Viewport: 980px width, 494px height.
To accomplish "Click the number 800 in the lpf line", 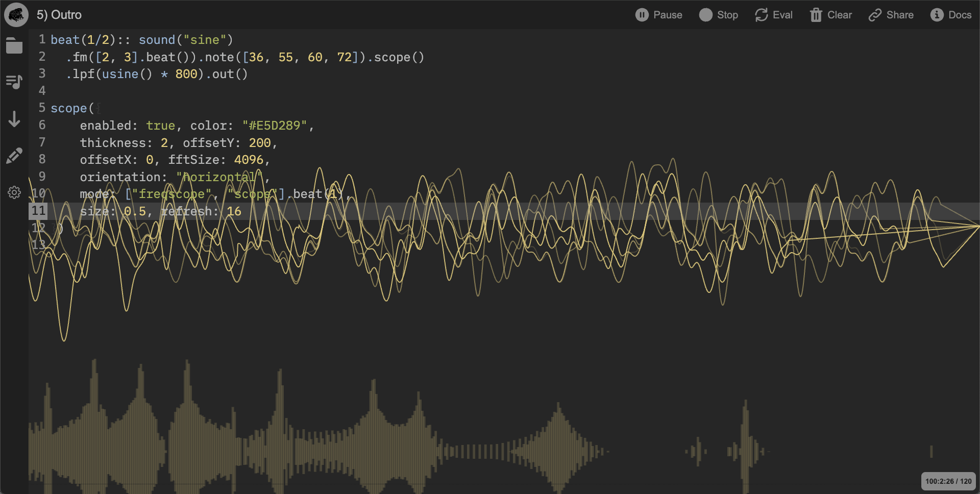I will pos(186,74).
